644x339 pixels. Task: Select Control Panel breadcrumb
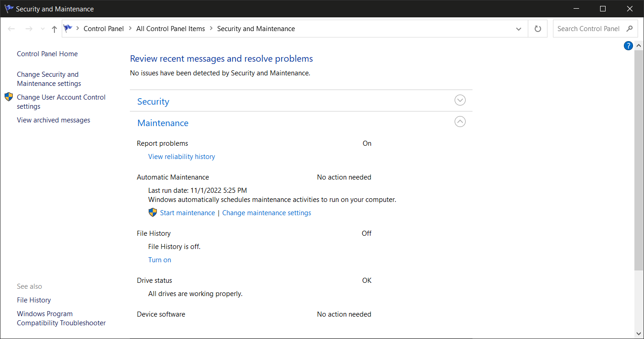pos(104,29)
